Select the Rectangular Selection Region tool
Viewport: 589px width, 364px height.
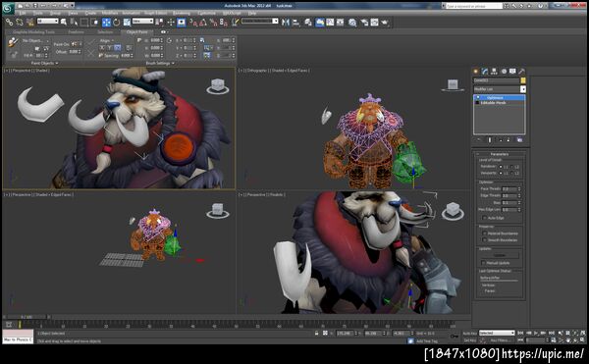coord(84,23)
